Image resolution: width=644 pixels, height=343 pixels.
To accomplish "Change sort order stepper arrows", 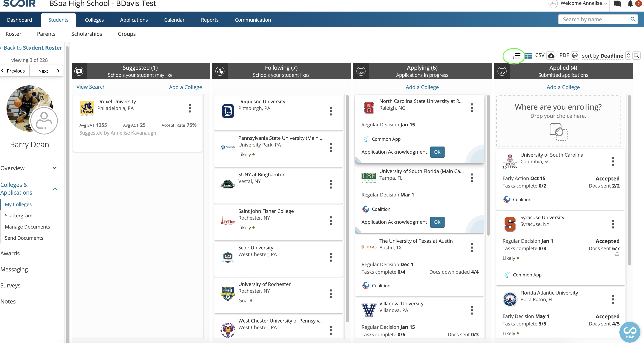I will [628, 56].
